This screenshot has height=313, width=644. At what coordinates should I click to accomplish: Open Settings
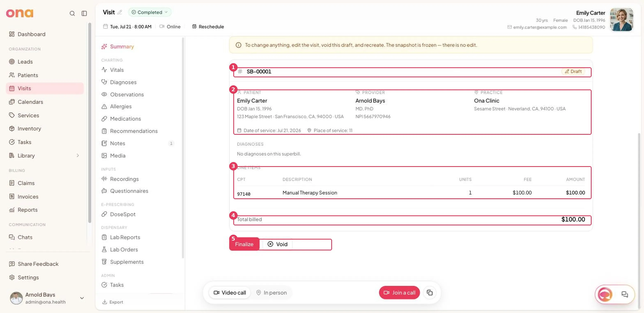(24, 277)
